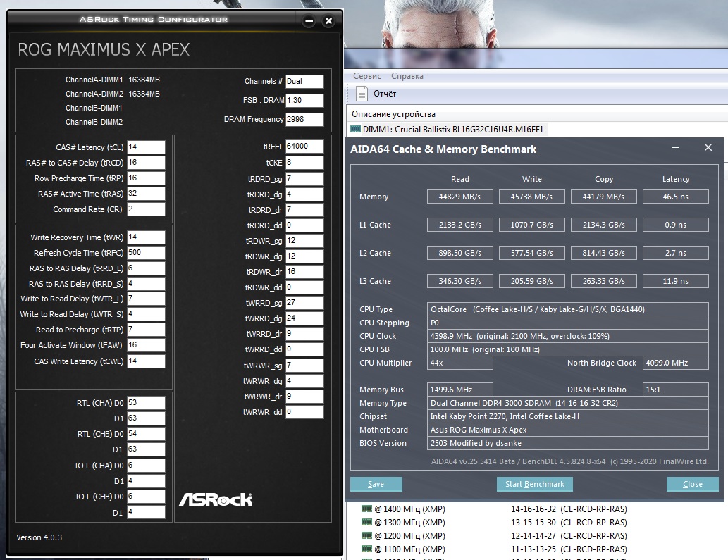Click the CPU Type field OctalCore
728x560 pixels.
[568, 309]
